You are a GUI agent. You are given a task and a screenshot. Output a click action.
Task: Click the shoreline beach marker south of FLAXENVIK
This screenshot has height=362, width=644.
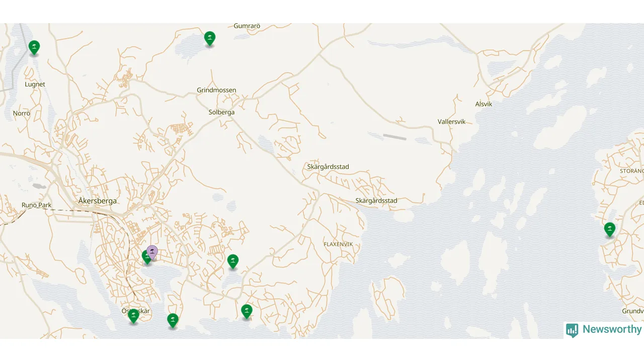pos(247,312)
